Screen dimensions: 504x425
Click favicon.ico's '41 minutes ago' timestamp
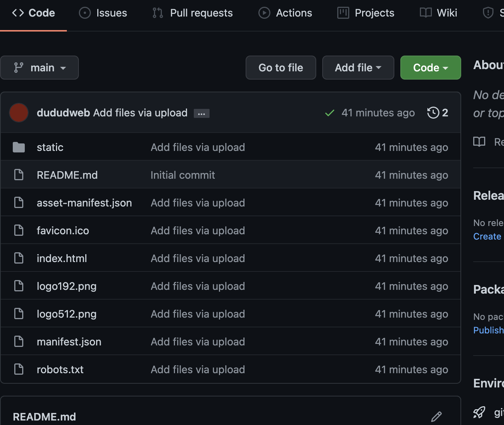click(412, 231)
